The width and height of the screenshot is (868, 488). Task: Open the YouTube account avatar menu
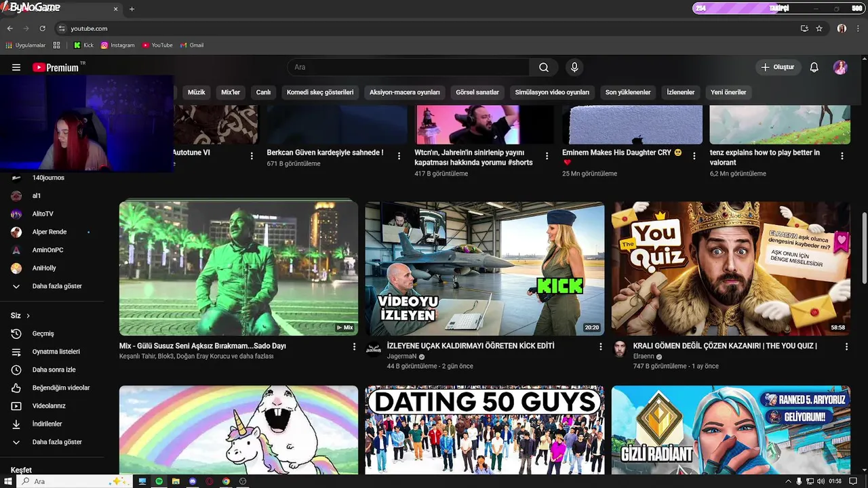[x=840, y=67]
